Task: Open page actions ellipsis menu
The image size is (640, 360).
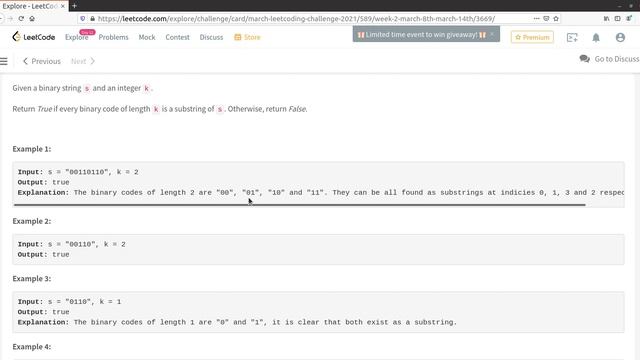Action: (536, 18)
